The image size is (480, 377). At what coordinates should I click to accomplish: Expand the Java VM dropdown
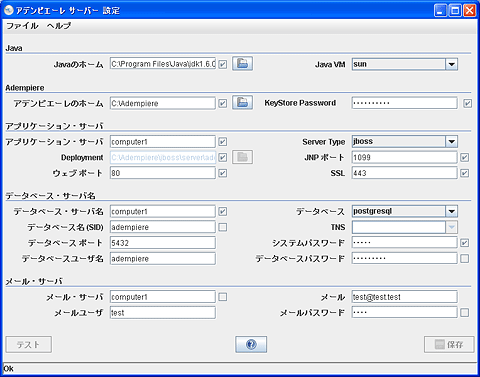click(x=452, y=64)
